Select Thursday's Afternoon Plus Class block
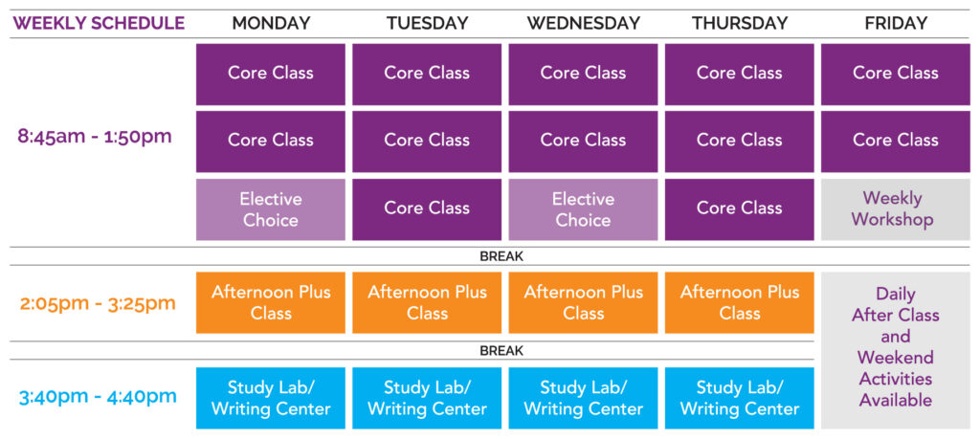980x439 pixels. [x=739, y=302]
